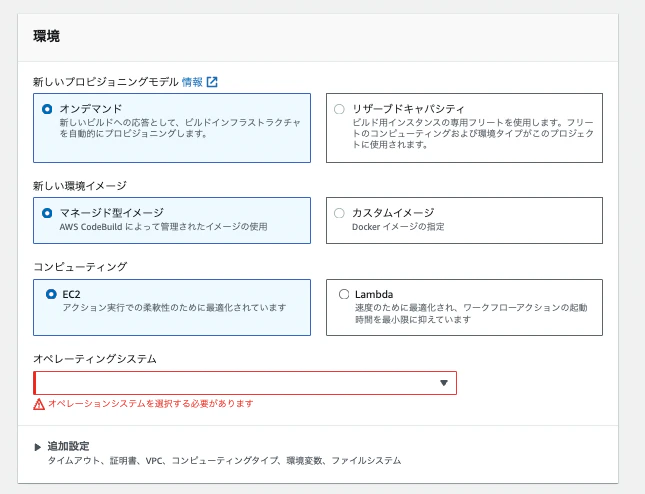Select the リザーブドキャパシティ radio button
The width and height of the screenshot is (645, 494).
tap(339, 109)
